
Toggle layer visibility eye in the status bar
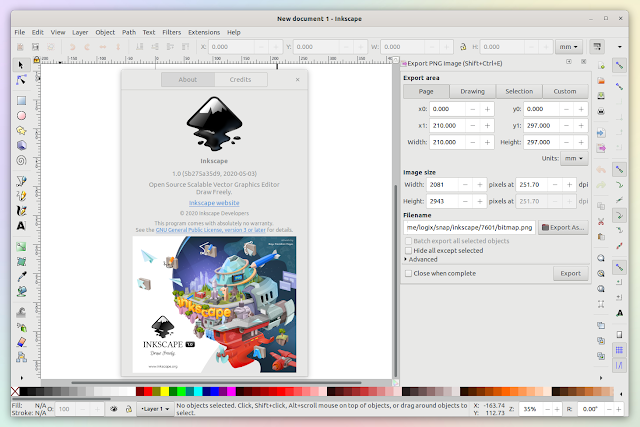click(x=114, y=409)
